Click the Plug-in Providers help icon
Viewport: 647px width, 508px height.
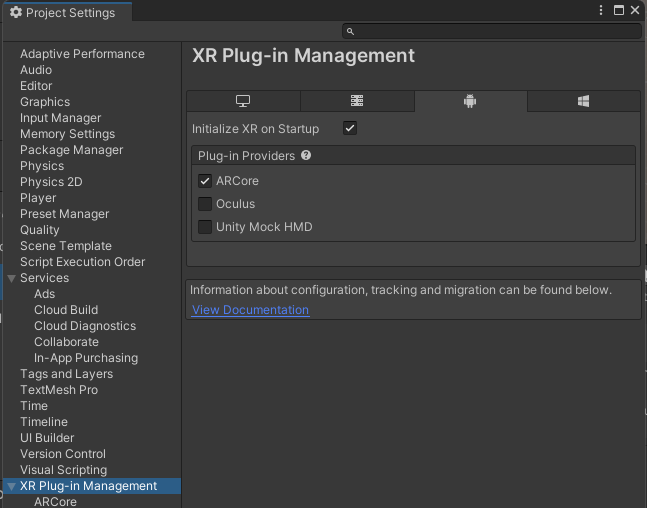click(306, 156)
